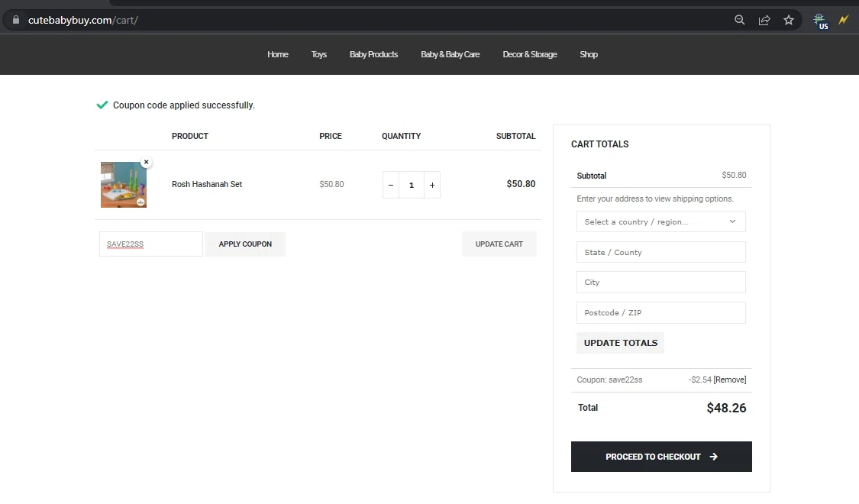Image resolution: width=859 pixels, height=504 pixels.
Task: Open the Shop menu item
Action: 589,54
